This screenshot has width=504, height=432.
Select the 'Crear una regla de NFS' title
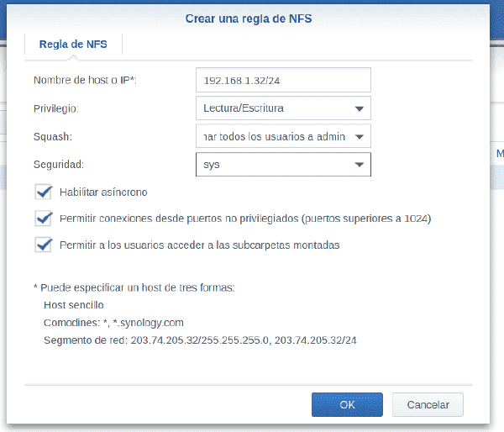tap(249, 18)
